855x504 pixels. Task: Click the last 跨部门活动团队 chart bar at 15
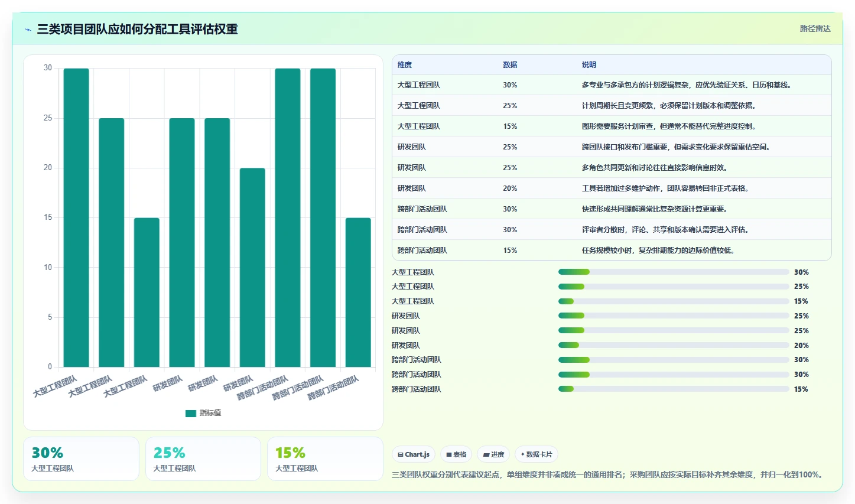358,292
